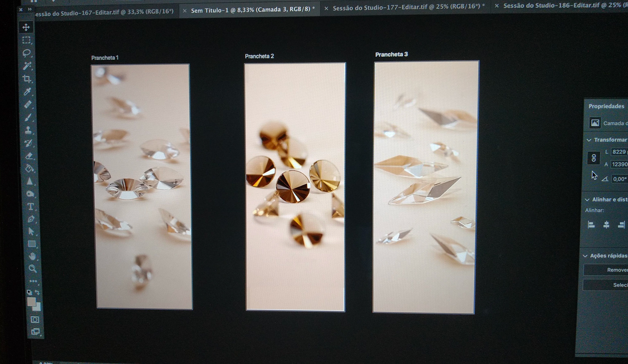Collapse the Transformar section
Screen dimensions: 628x364
pos(589,140)
